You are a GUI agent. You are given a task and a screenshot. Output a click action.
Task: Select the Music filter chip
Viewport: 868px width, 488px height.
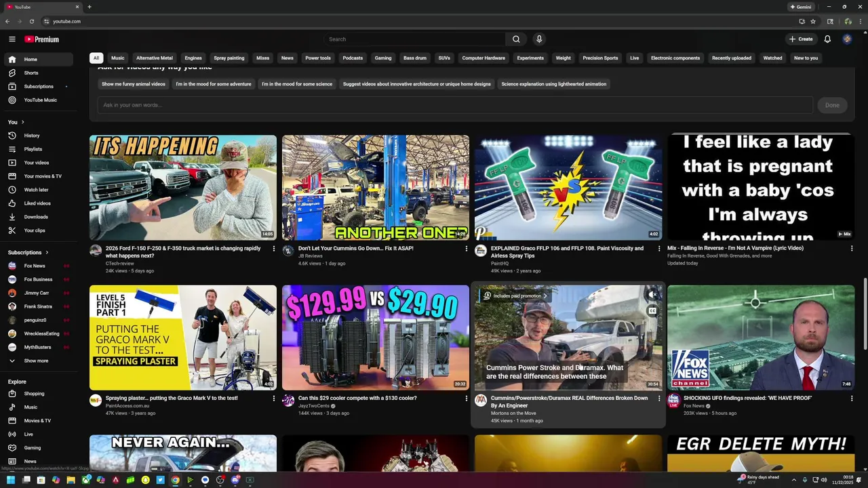(x=118, y=58)
